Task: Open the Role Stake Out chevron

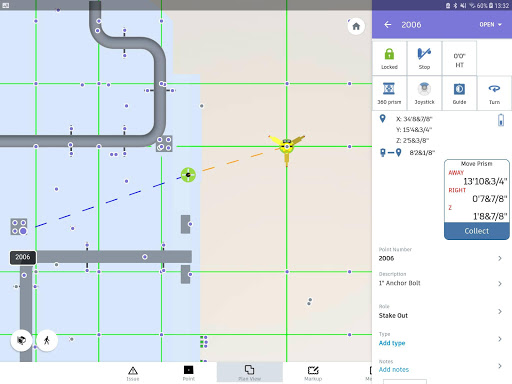Action: coord(500,311)
